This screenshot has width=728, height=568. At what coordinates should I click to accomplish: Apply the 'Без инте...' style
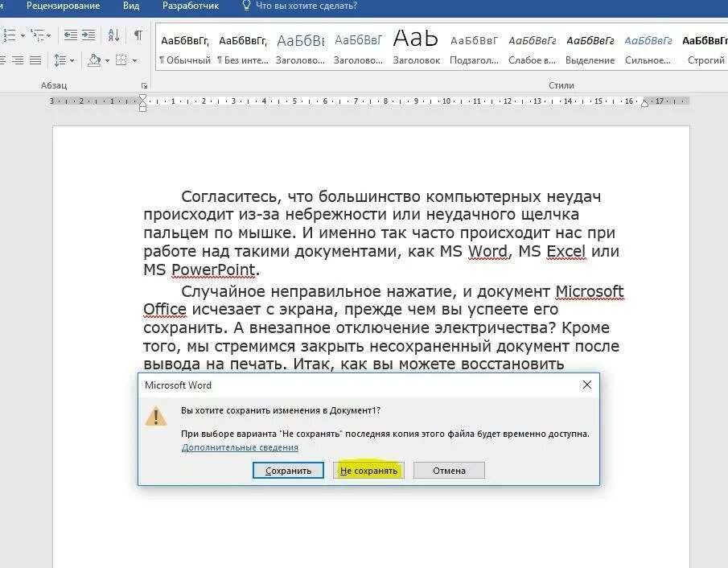(243, 49)
